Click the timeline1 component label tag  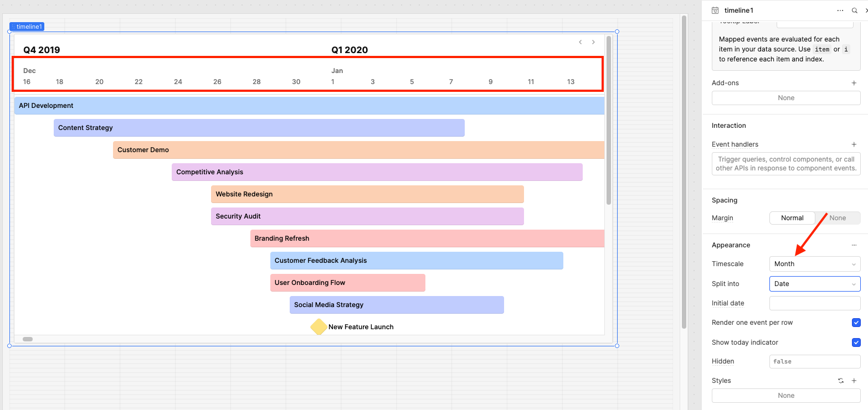[x=27, y=27]
